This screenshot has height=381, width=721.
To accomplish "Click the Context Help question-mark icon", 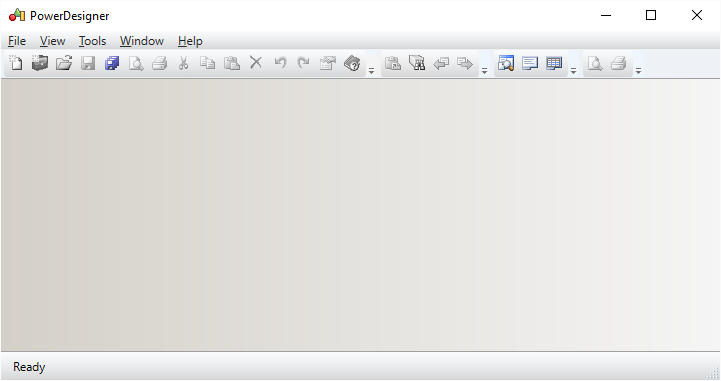I will tap(352, 63).
